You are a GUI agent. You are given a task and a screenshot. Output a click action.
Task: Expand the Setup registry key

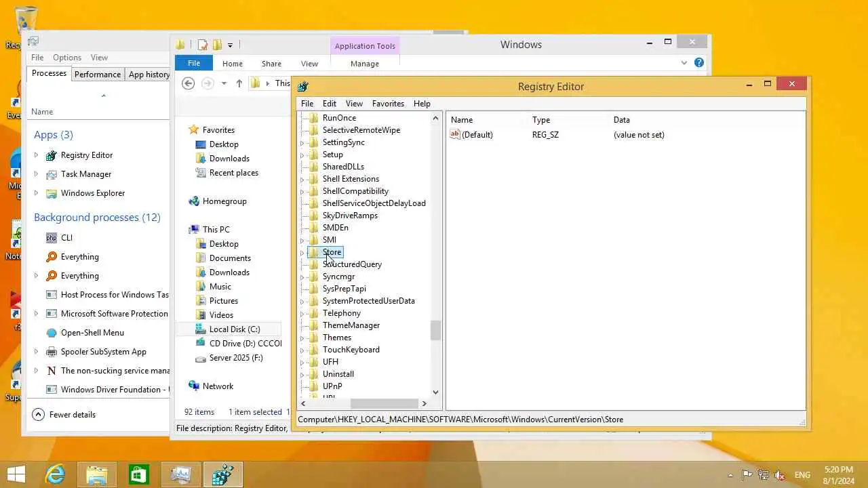click(302, 155)
